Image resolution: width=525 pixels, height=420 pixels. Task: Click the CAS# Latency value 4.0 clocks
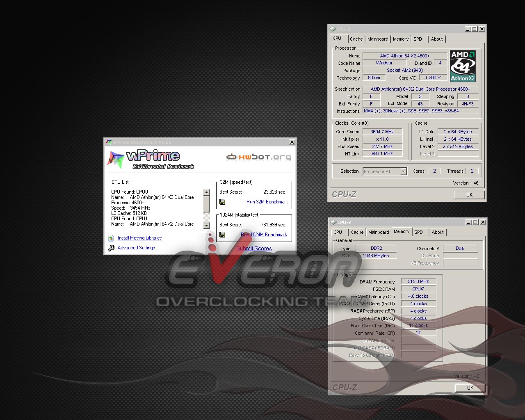(x=418, y=296)
